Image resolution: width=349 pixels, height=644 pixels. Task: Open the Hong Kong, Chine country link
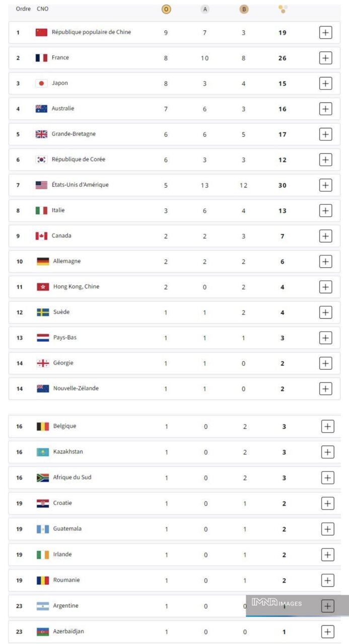76,287
